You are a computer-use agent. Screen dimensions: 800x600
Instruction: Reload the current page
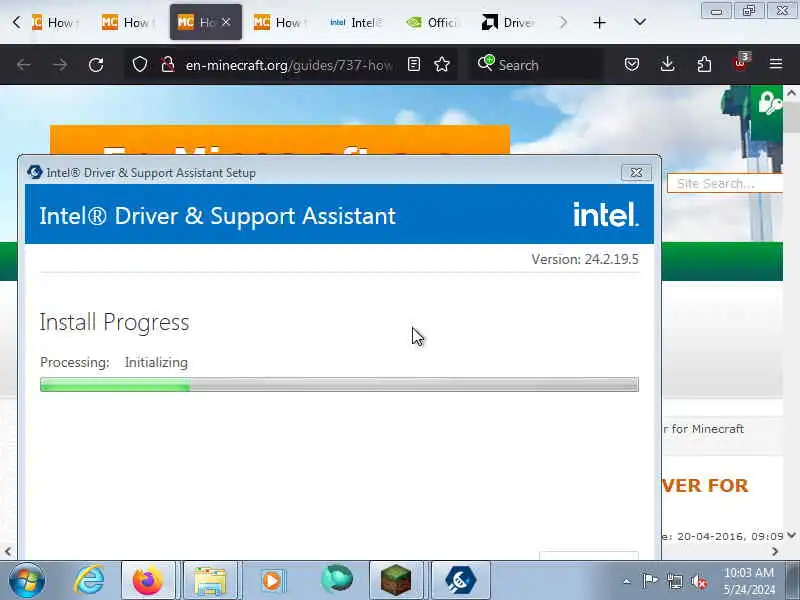click(x=96, y=65)
